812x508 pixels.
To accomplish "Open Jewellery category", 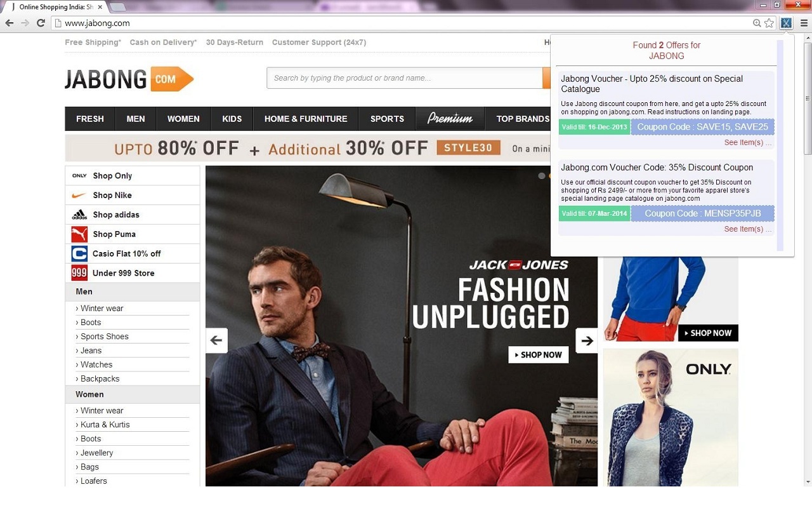I will click(96, 453).
